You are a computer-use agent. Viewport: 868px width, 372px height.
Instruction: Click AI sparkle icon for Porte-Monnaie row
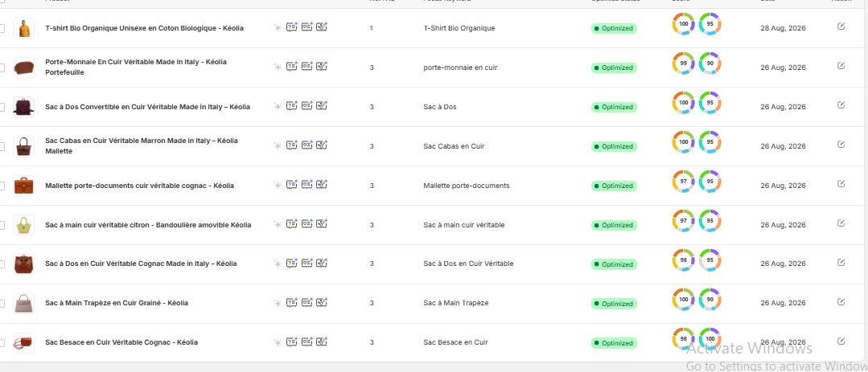(x=278, y=67)
